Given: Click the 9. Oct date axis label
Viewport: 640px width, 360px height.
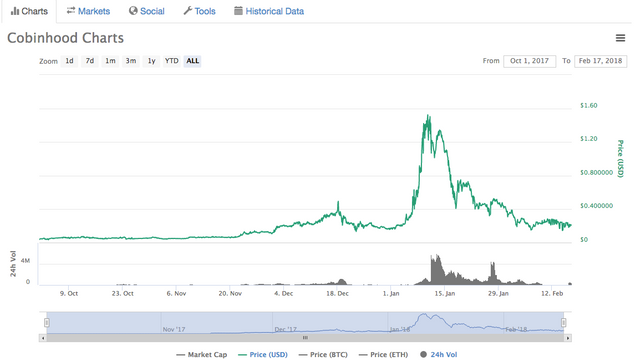Looking at the screenshot, I should pos(69,293).
